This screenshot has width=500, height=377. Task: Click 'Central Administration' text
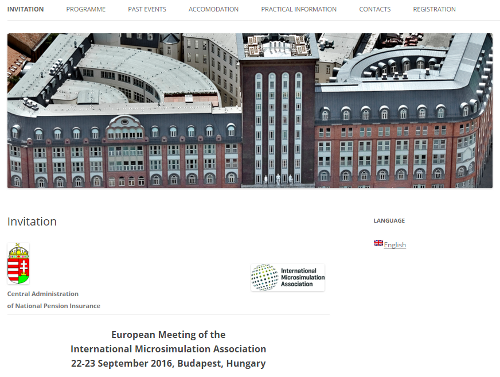[43, 294]
